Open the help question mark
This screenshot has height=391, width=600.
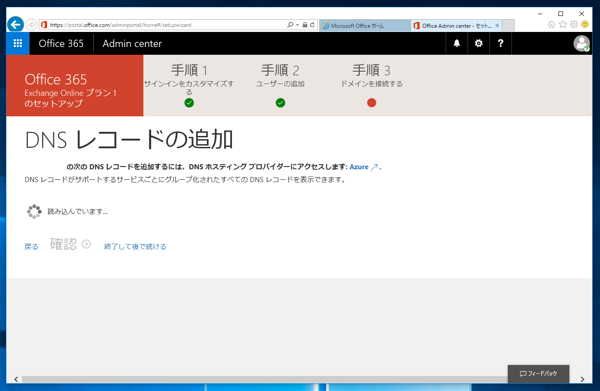click(x=500, y=43)
